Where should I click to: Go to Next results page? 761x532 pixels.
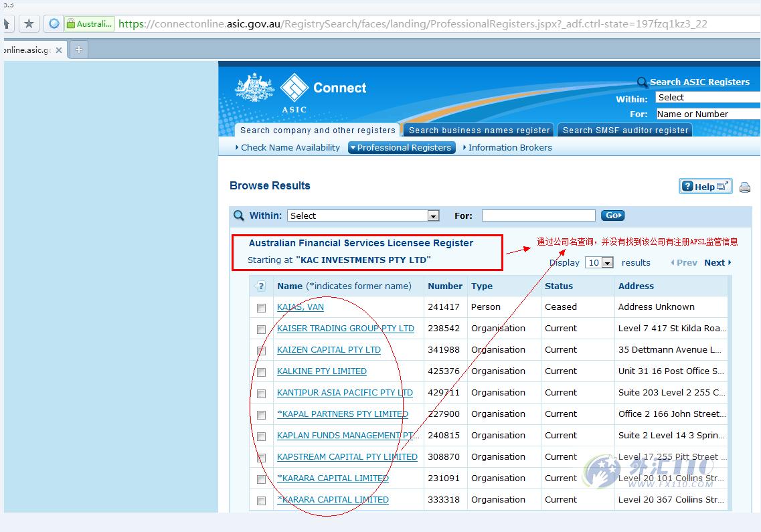click(x=717, y=262)
